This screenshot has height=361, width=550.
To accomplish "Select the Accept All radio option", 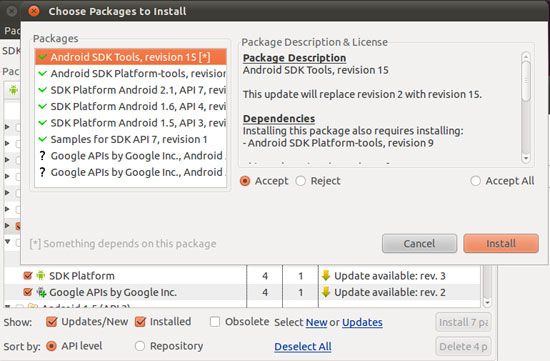I will point(476,181).
